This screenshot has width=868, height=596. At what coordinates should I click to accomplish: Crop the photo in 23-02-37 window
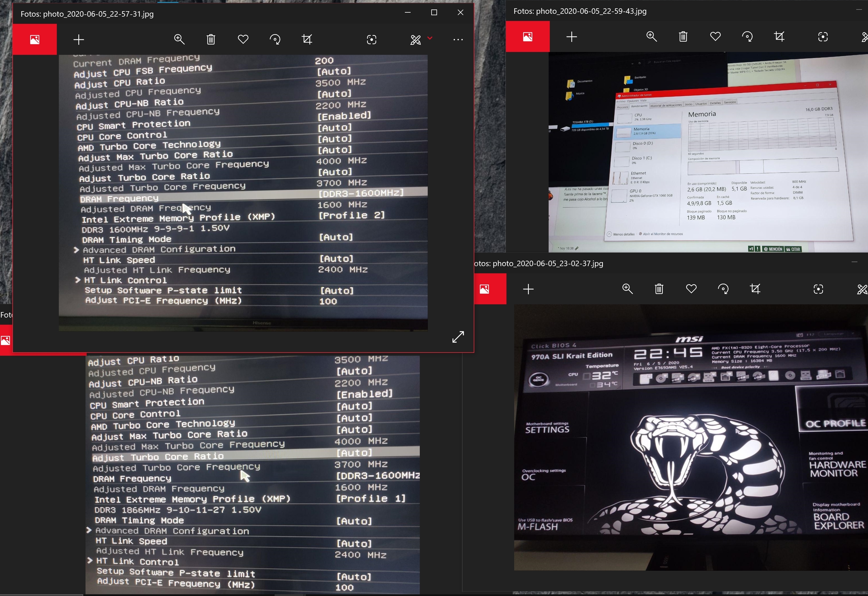point(755,289)
